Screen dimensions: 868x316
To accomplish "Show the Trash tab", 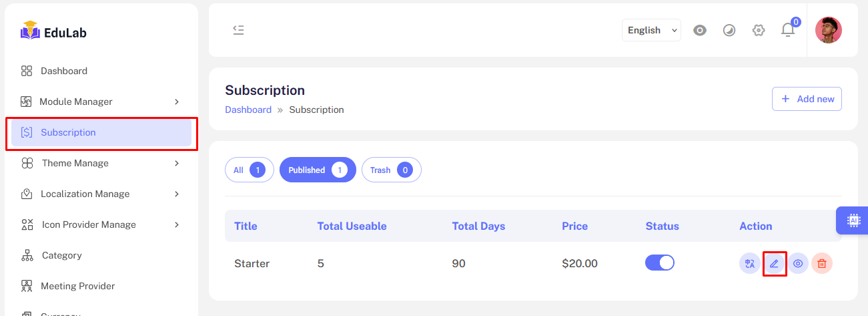I will pos(392,170).
